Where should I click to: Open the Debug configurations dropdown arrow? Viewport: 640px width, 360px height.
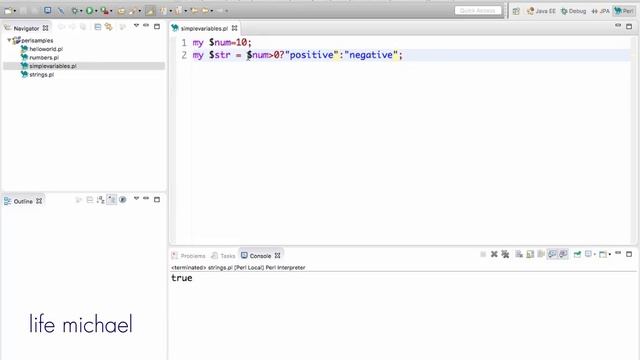pyautogui.click(x=81, y=11)
